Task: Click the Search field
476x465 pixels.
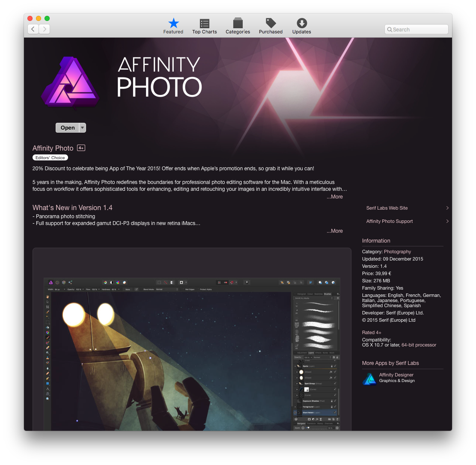Action: pos(416,30)
